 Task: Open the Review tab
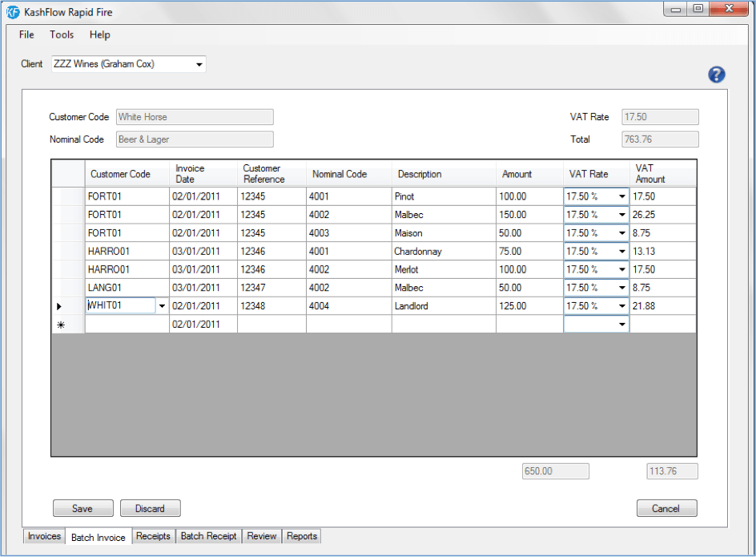(262, 536)
